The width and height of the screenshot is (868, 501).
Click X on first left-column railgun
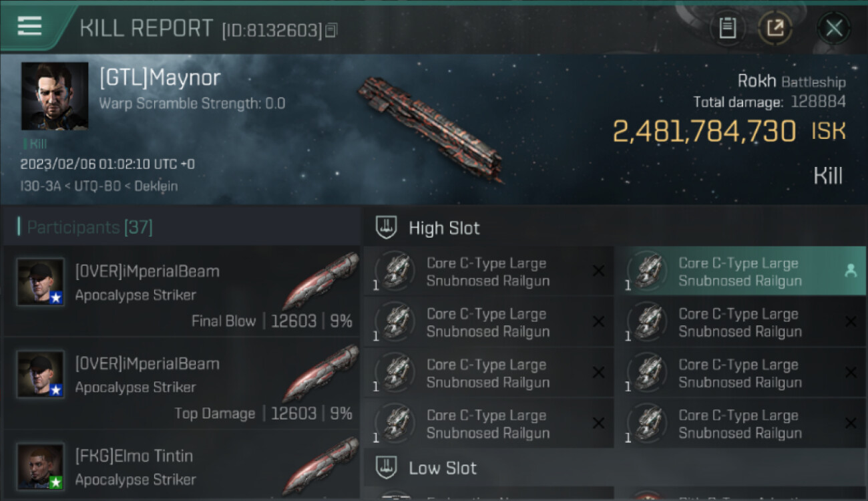[598, 271]
